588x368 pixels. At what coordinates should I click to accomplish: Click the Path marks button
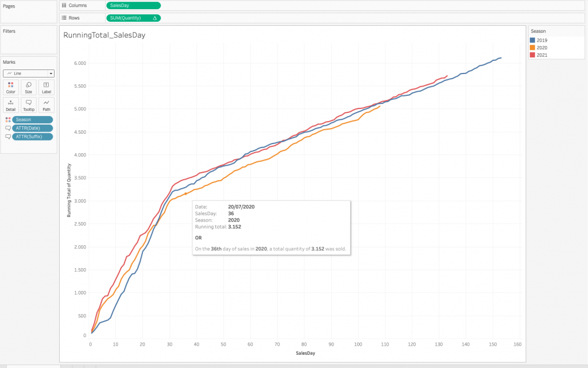[x=47, y=104]
